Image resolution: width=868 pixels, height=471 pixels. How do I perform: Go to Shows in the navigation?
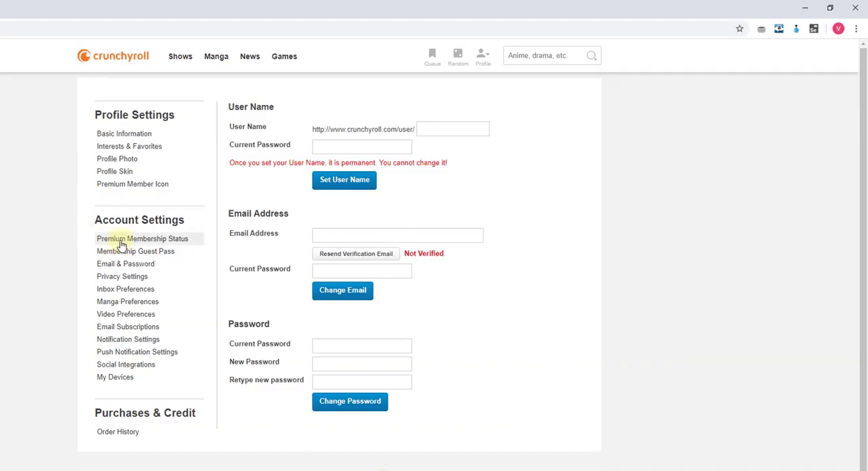180,56
